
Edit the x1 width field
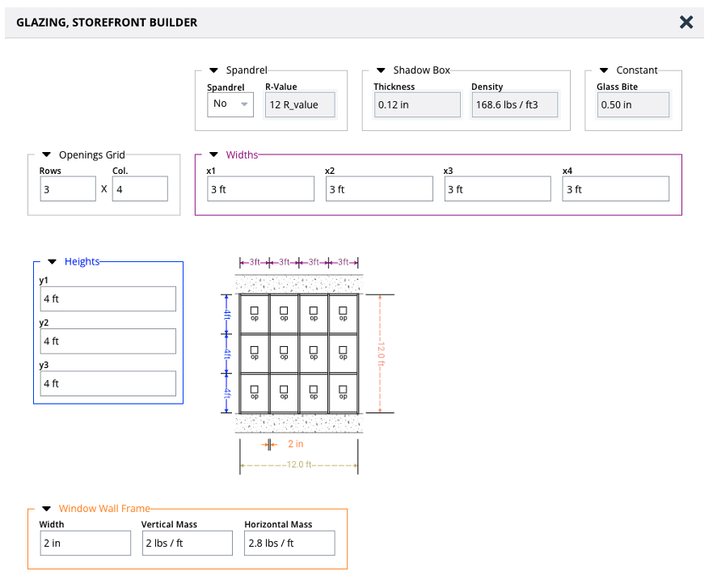260,189
